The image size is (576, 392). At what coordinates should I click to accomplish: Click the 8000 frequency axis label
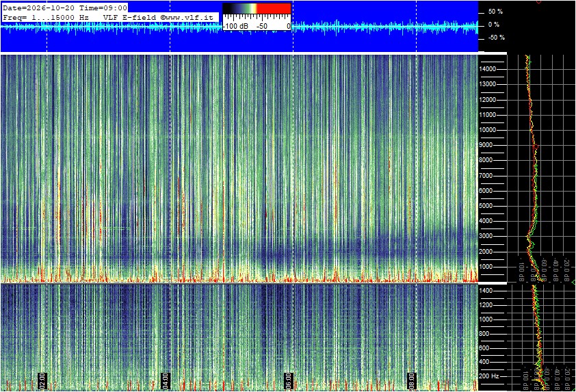[x=486, y=160]
